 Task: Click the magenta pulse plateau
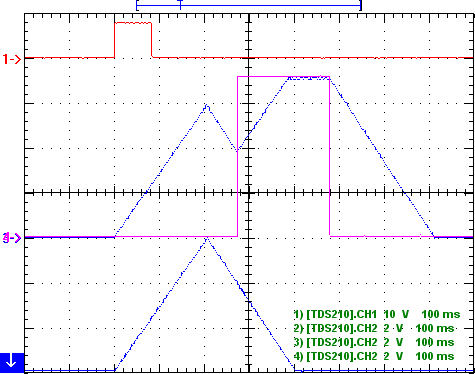(x=283, y=77)
